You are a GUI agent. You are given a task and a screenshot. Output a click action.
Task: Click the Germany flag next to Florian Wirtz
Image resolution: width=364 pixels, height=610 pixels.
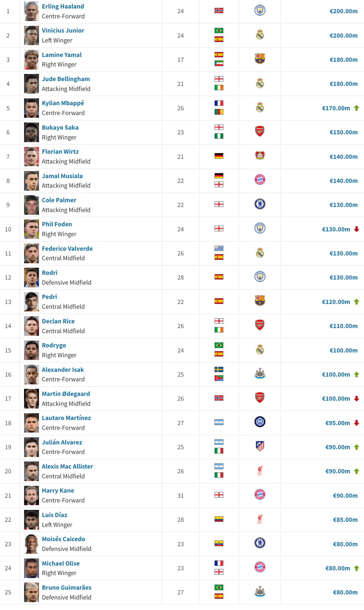pos(219,156)
